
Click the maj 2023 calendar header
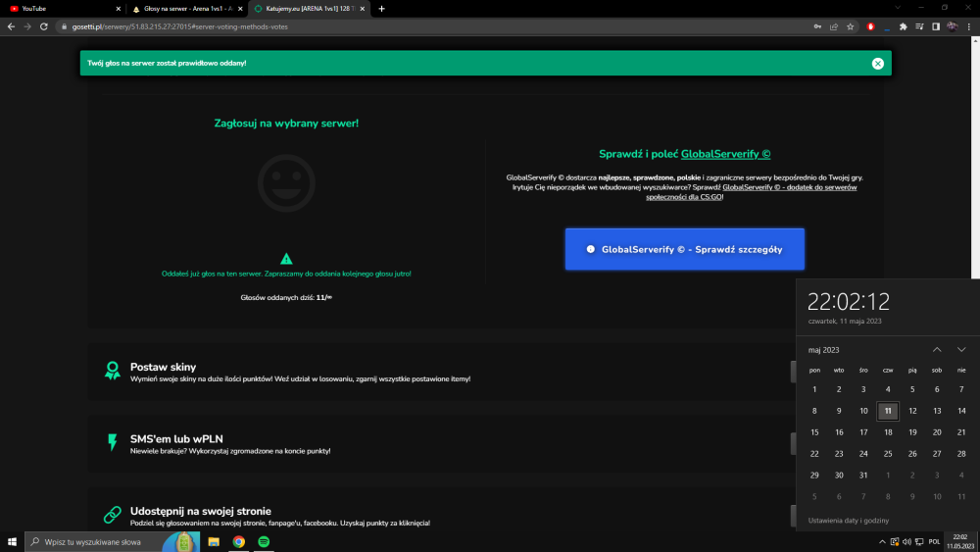(x=824, y=350)
